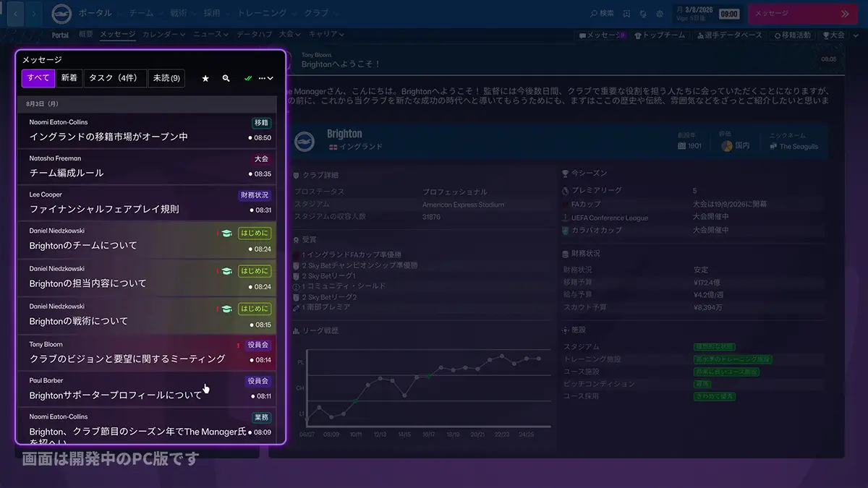Open message チーム編成ルール
868x488 pixels.
point(147,167)
